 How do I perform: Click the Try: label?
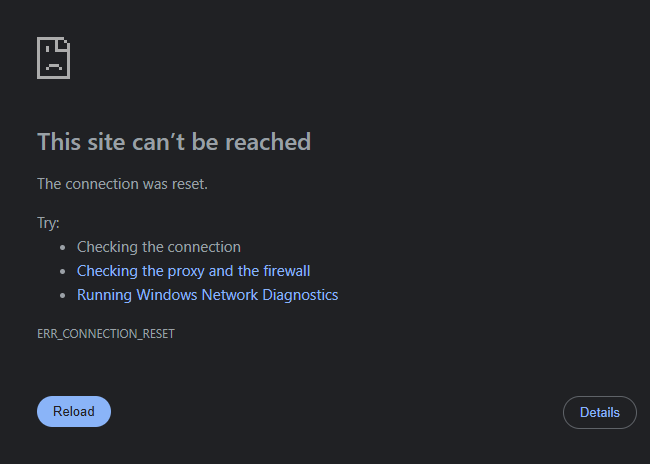pyautogui.click(x=48, y=223)
